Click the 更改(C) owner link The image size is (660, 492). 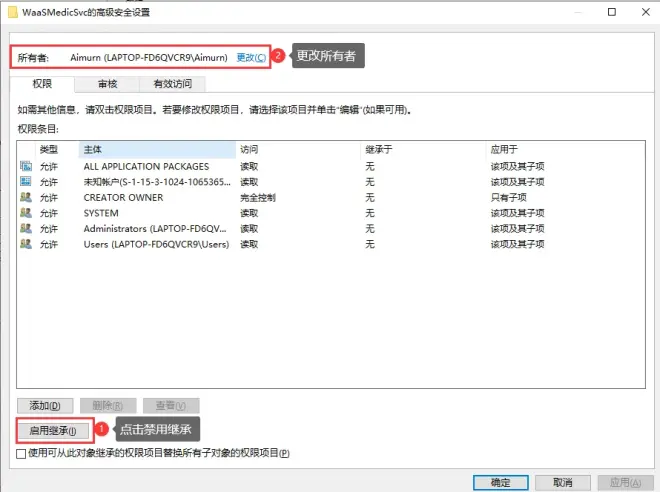pos(251,58)
